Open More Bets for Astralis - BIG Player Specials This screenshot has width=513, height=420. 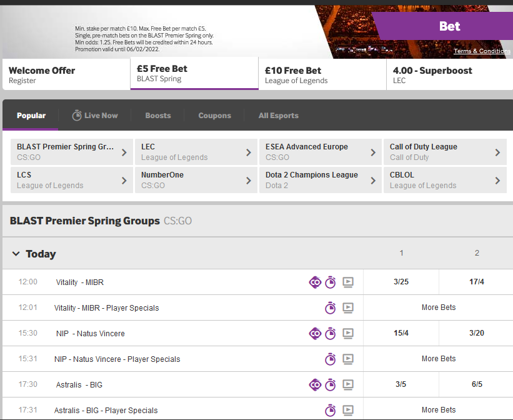point(439,410)
